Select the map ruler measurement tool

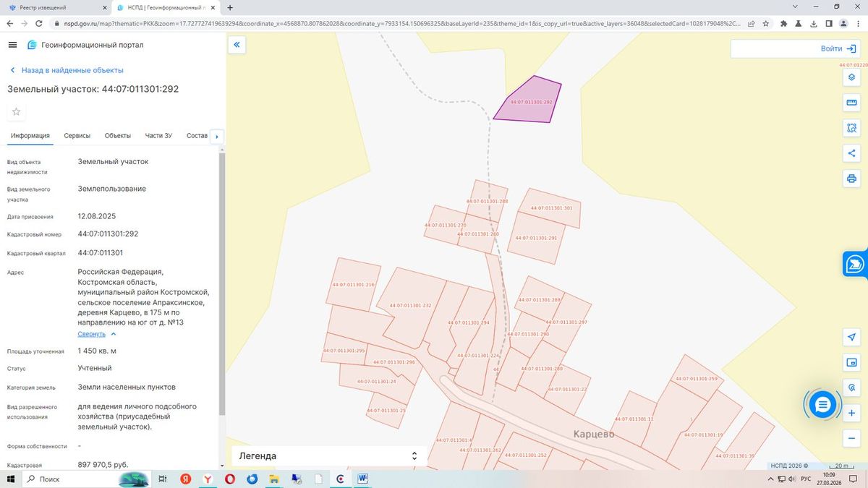(851, 103)
